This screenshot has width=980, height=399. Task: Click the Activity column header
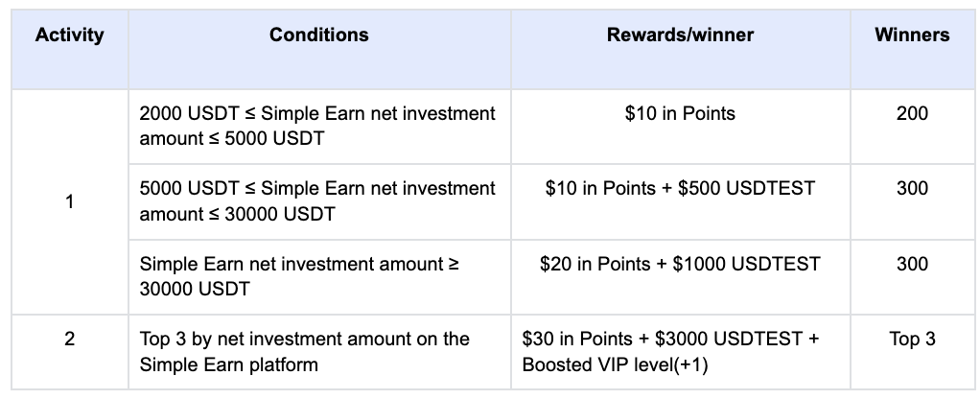pos(69,35)
